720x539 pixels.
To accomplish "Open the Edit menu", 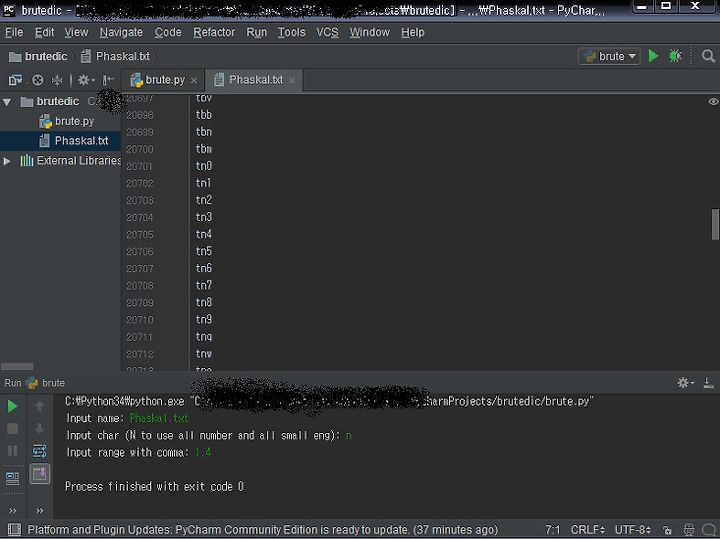I will (x=45, y=32).
